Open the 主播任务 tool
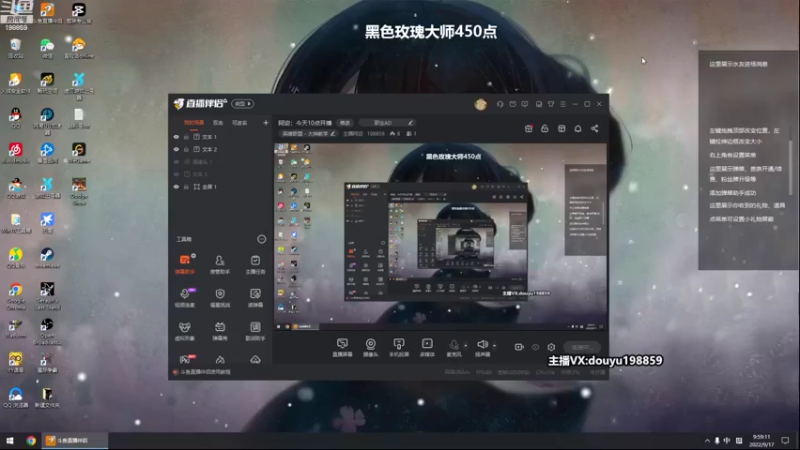 pos(255,264)
